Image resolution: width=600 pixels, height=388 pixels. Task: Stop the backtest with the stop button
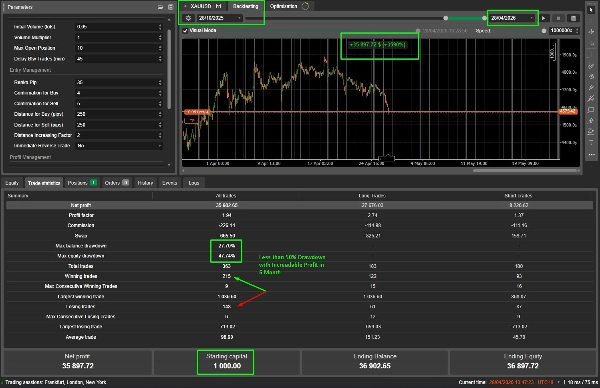(x=558, y=18)
